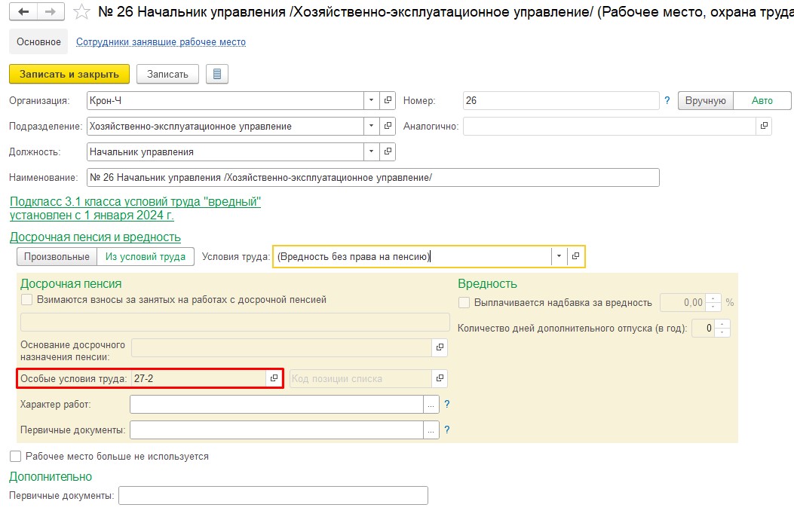Click the forward navigation arrow

pyautogui.click(x=51, y=12)
